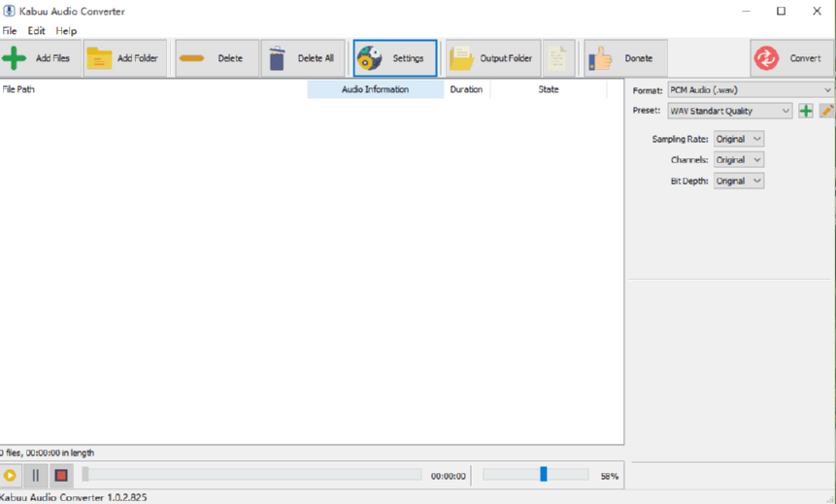Click the blue volume slider handle
The image size is (836, 504).
(544, 474)
